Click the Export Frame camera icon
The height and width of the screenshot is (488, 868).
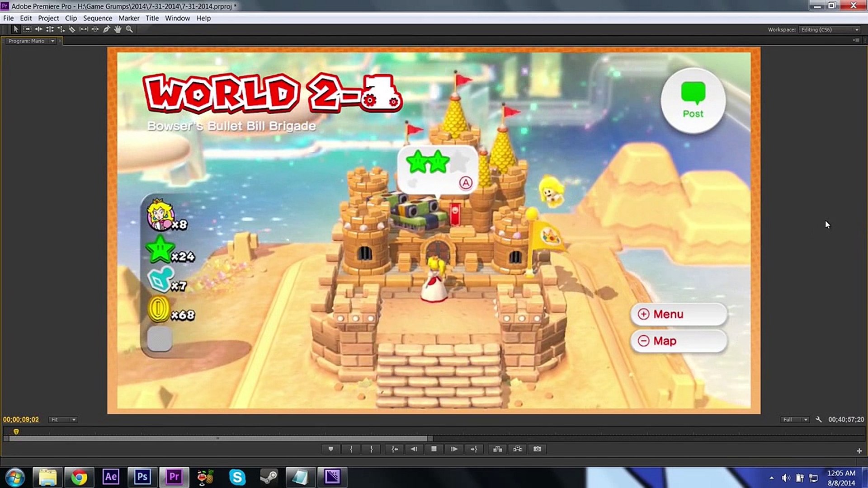[x=537, y=449]
